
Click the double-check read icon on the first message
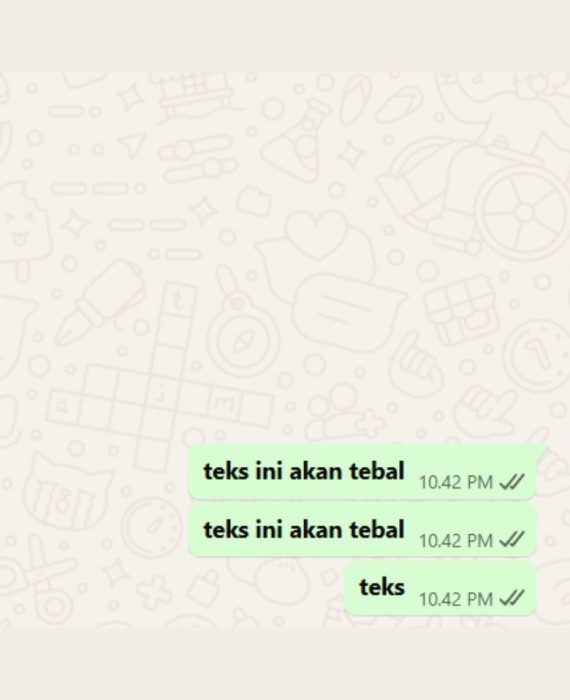tap(512, 482)
